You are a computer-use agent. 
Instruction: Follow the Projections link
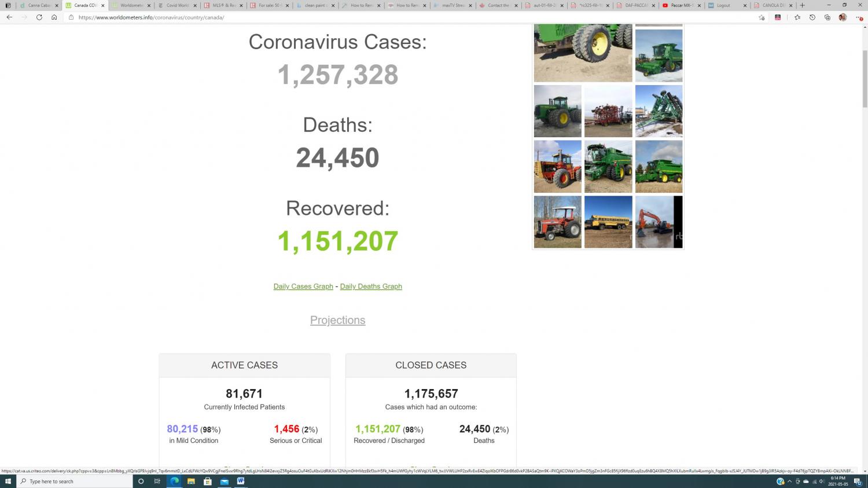(337, 320)
